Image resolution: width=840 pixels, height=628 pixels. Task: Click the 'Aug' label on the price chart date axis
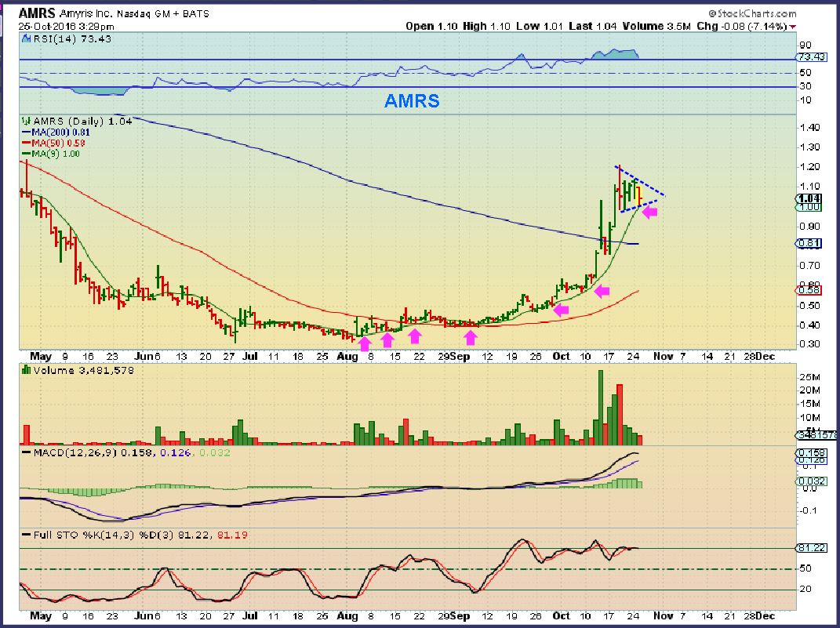click(347, 356)
